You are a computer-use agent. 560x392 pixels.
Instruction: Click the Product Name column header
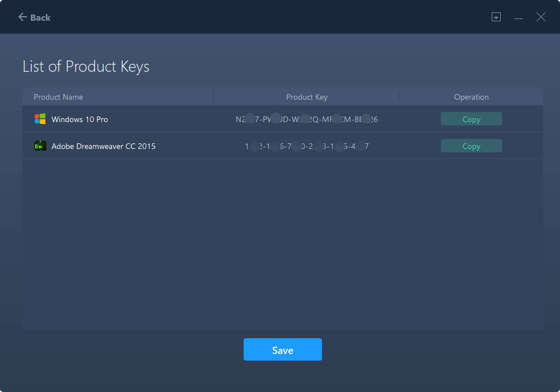click(58, 97)
